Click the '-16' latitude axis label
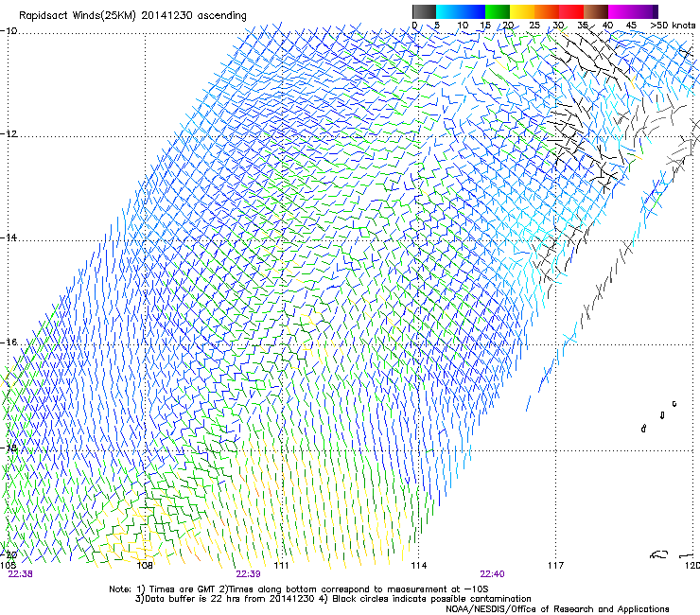The image size is (700, 615). coord(9,343)
